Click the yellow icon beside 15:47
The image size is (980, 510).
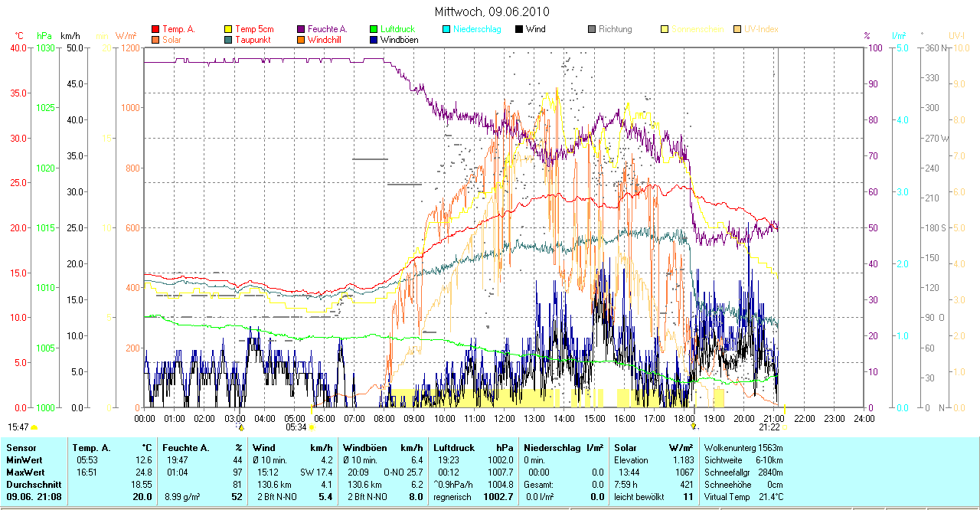click(34, 427)
